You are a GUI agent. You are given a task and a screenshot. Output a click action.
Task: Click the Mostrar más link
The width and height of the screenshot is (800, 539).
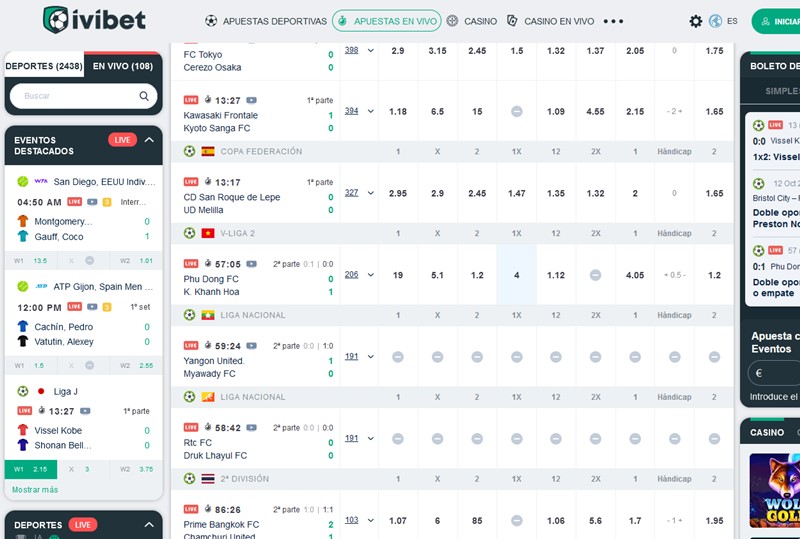(x=35, y=490)
